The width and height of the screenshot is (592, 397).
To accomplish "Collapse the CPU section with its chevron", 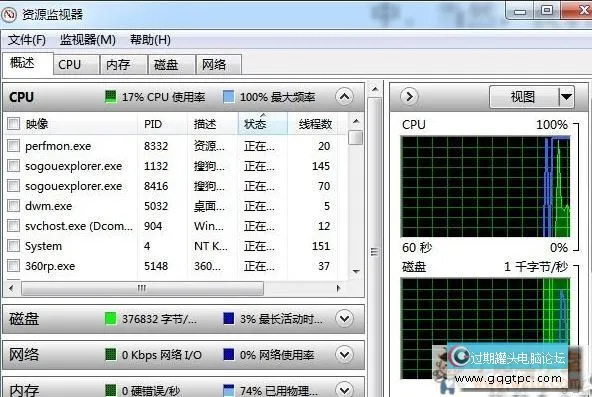I will (x=344, y=97).
